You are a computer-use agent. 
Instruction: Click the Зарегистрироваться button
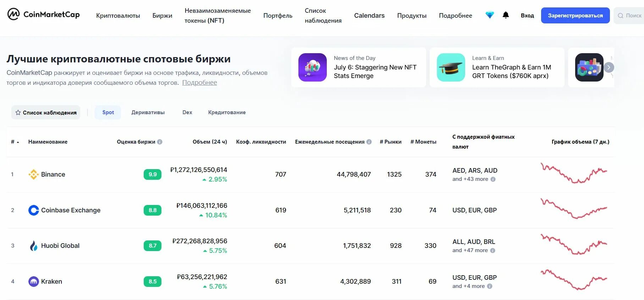click(575, 16)
